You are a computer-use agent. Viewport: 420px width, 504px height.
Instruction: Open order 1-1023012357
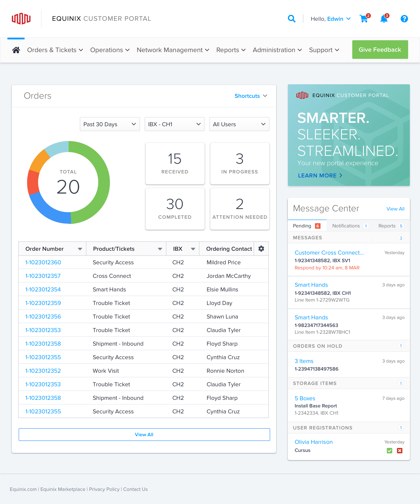click(43, 276)
